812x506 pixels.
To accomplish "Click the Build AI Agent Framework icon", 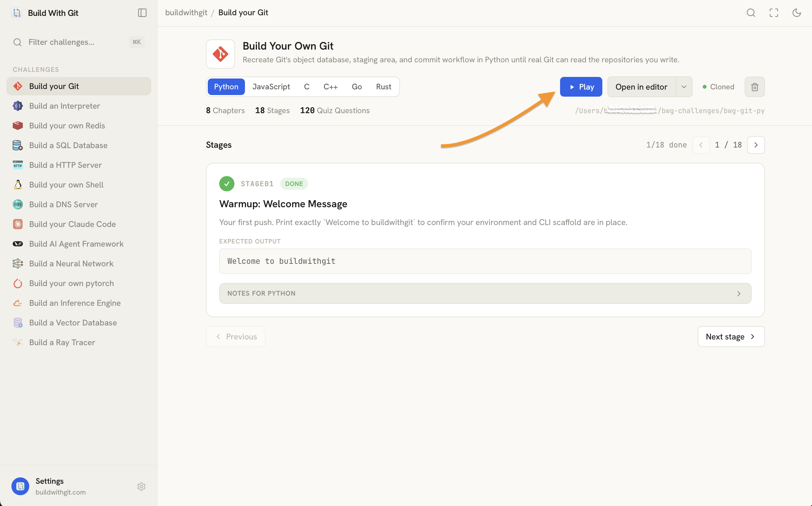I will [x=18, y=244].
